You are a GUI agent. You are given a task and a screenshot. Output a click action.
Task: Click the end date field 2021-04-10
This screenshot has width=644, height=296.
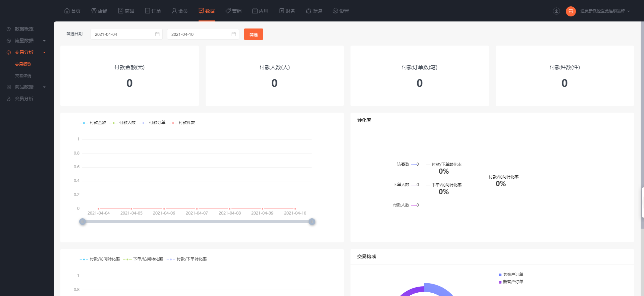coord(203,34)
